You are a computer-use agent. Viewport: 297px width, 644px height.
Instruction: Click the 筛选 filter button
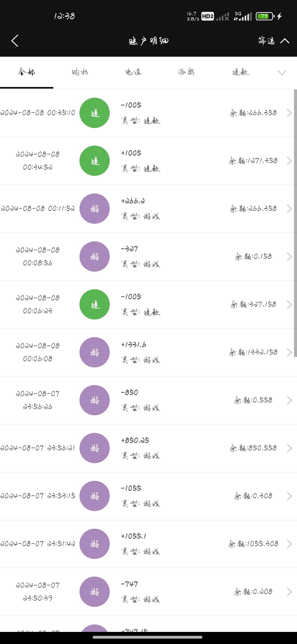[x=266, y=41]
